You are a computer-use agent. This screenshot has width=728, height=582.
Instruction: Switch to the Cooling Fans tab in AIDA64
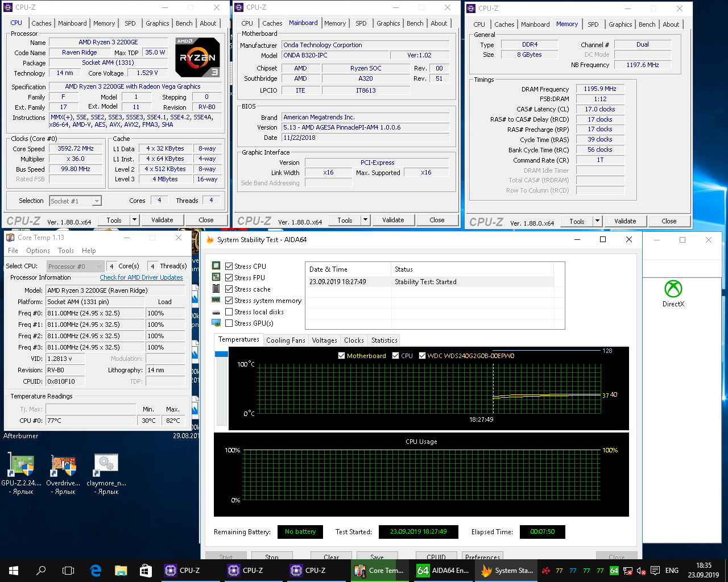[x=286, y=340]
